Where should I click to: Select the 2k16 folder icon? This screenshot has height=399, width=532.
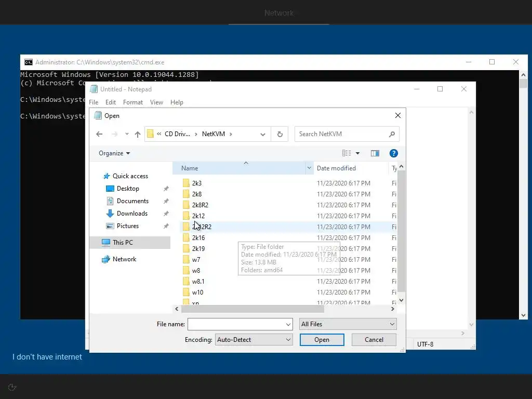pos(186,238)
